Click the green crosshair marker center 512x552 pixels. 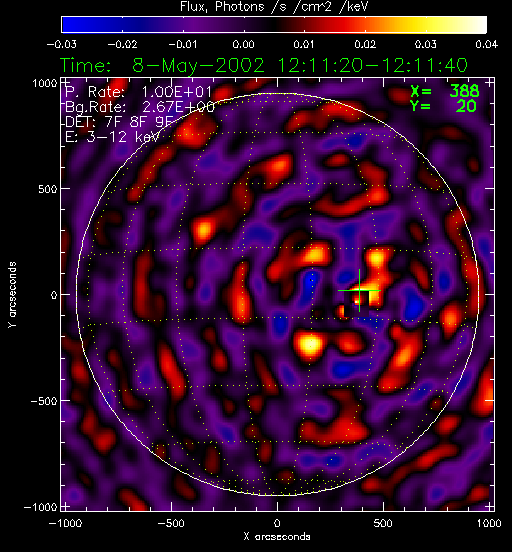pyautogui.click(x=359, y=290)
